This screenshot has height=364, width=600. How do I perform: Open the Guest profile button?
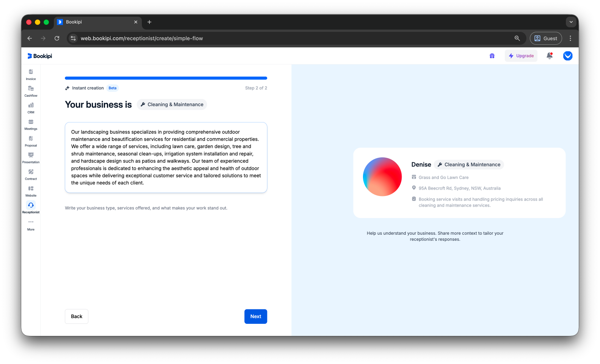546,38
